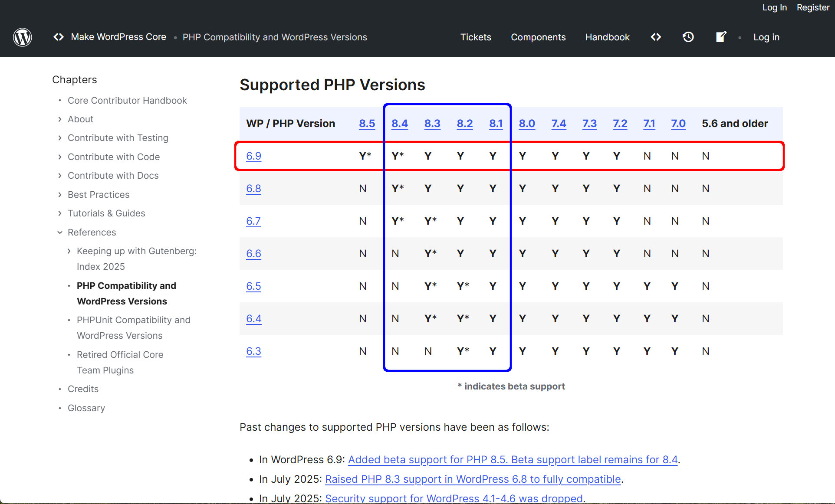Click the PHP 7.4 column header link
The width and height of the screenshot is (835, 504).
[559, 124]
